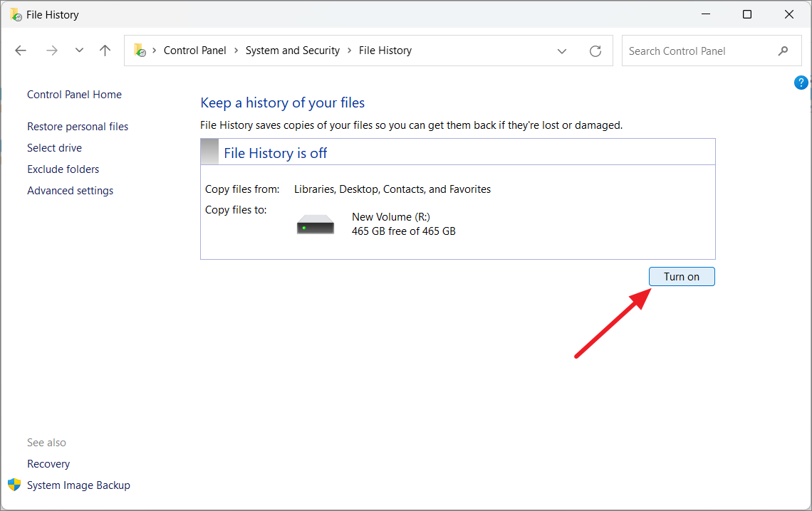Click the File History icon in the title bar
Image resolution: width=812 pixels, height=511 pixels.
coord(17,14)
